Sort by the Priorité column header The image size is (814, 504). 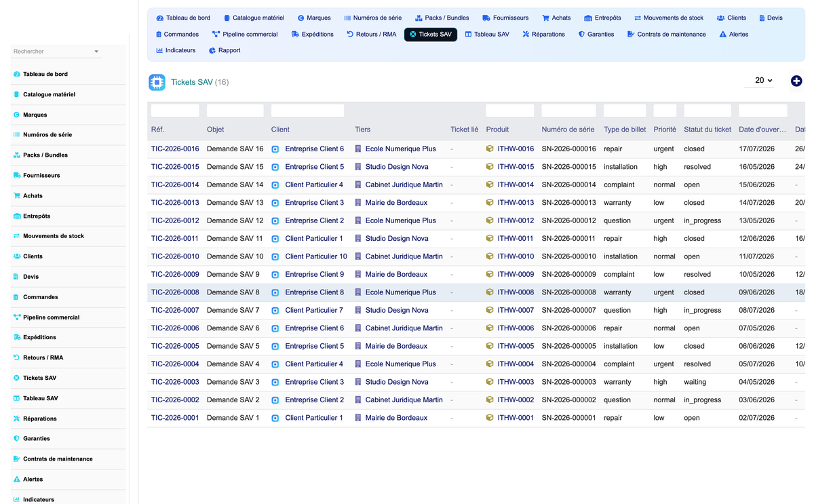[665, 130]
